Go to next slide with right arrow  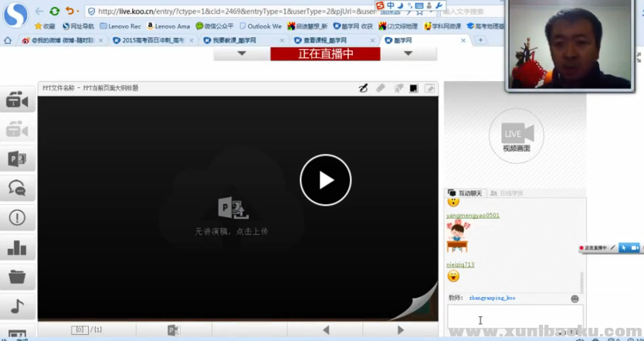[400, 330]
